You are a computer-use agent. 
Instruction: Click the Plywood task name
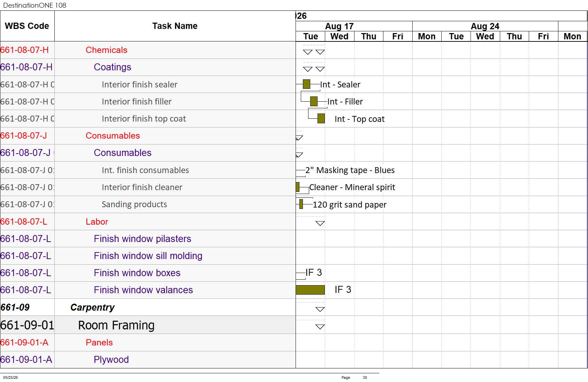tap(111, 359)
